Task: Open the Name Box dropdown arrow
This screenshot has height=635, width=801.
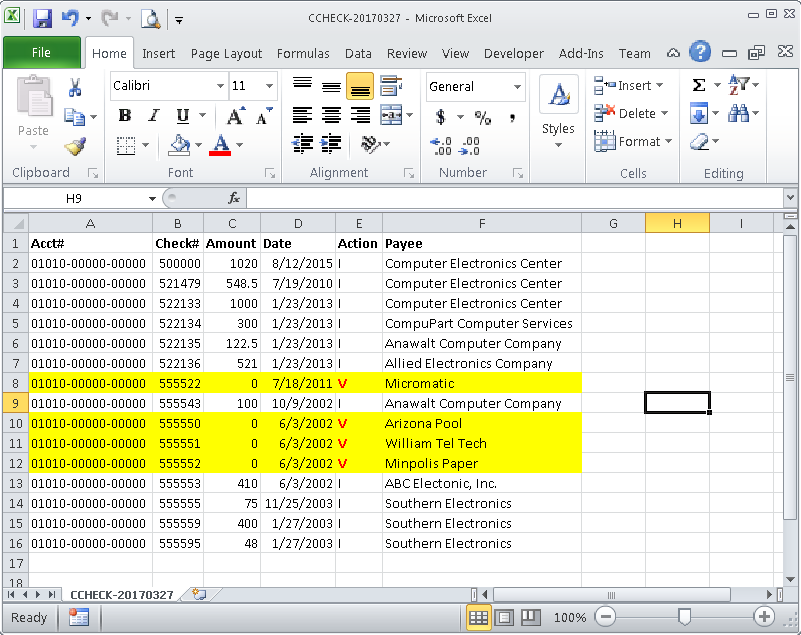Action: coord(152,198)
